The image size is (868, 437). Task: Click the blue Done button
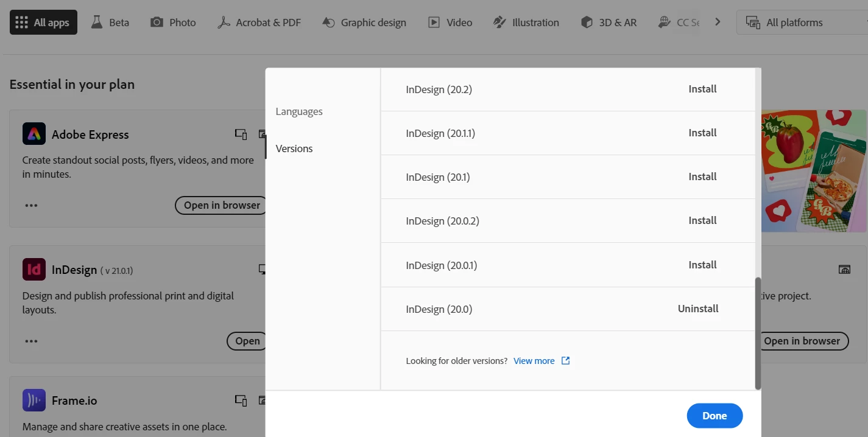715,416
